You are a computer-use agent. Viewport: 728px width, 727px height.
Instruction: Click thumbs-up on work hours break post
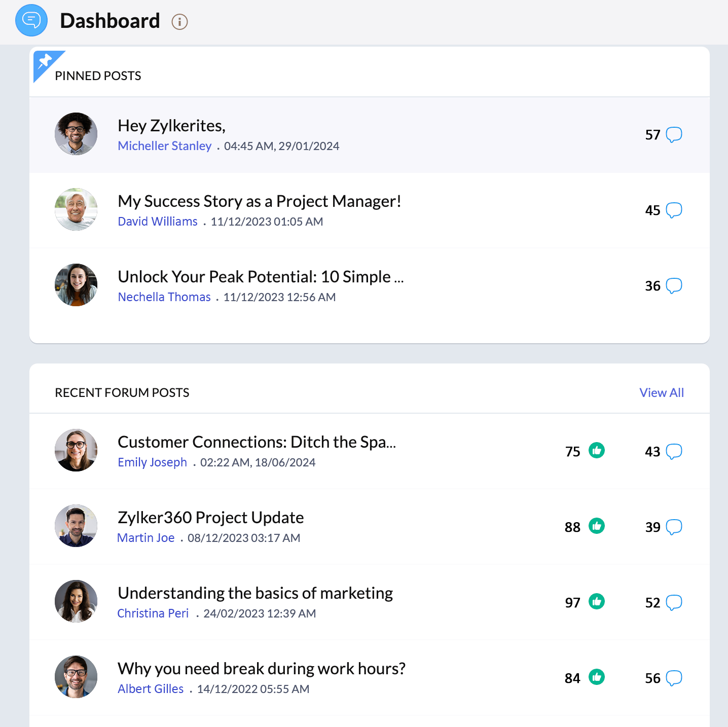point(596,677)
